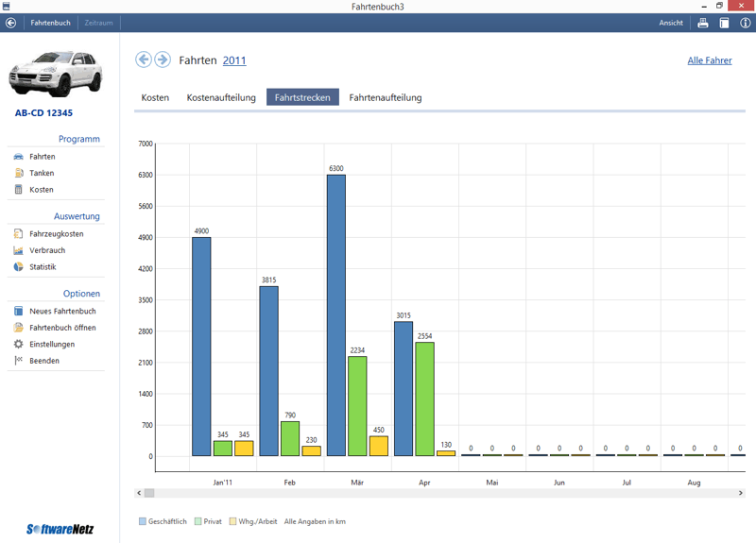Go to next year with right arrow
The width and height of the screenshot is (756, 543).
(x=163, y=60)
